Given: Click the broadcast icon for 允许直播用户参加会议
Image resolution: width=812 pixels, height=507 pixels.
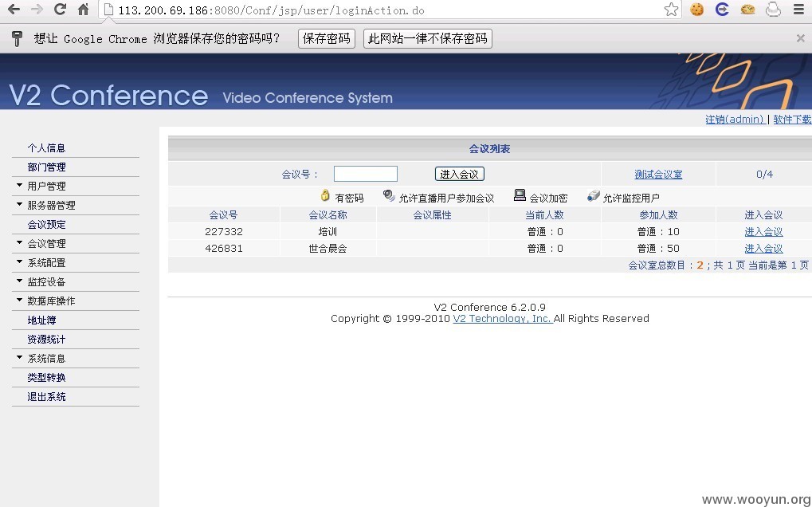Looking at the screenshot, I should coord(389,195).
